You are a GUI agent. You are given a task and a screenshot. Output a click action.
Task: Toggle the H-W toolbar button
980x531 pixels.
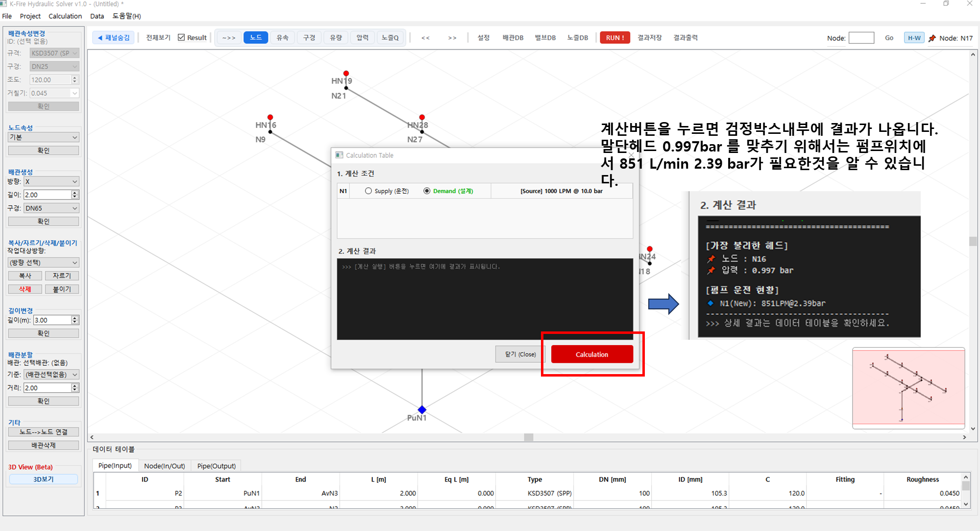pos(914,38)
